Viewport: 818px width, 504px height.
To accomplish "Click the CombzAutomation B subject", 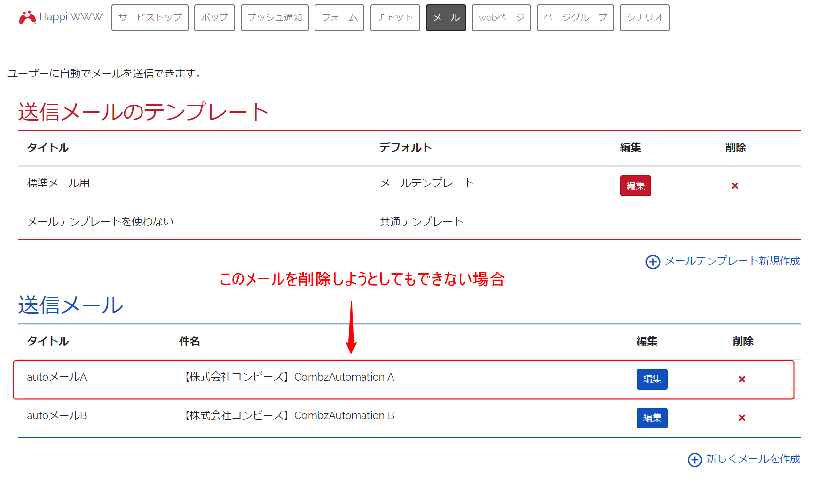I will tap(287, 415).
